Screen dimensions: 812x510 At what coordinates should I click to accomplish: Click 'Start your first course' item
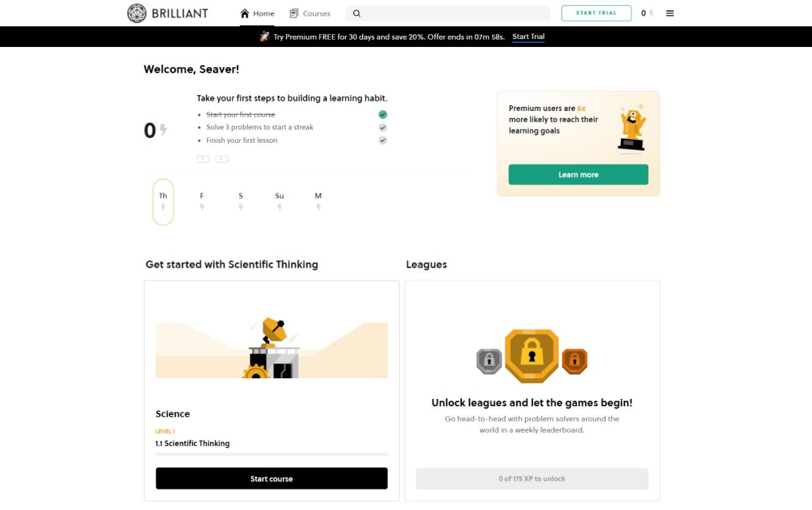tap(241, 115)
